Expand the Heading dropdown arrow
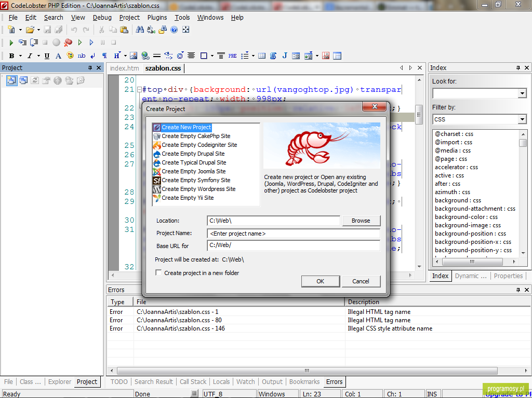Screen dimensions: 532x398 pyautogui.click(x=125, y=56)
